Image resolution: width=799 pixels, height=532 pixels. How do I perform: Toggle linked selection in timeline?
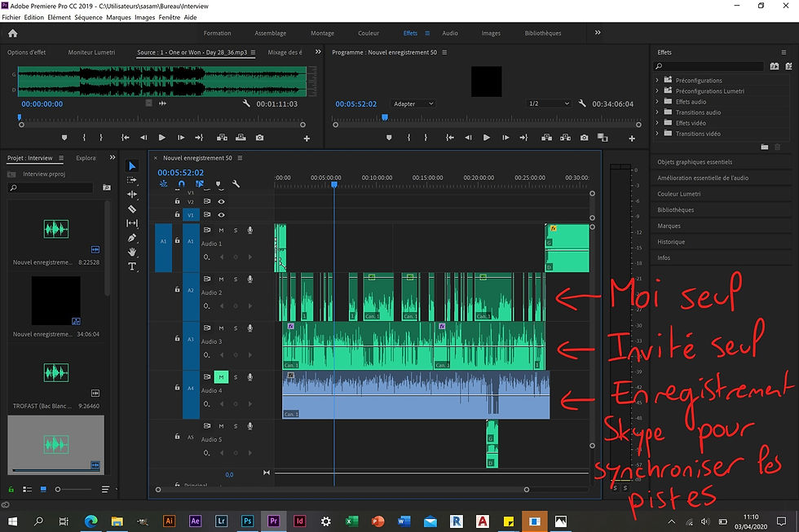199,184
